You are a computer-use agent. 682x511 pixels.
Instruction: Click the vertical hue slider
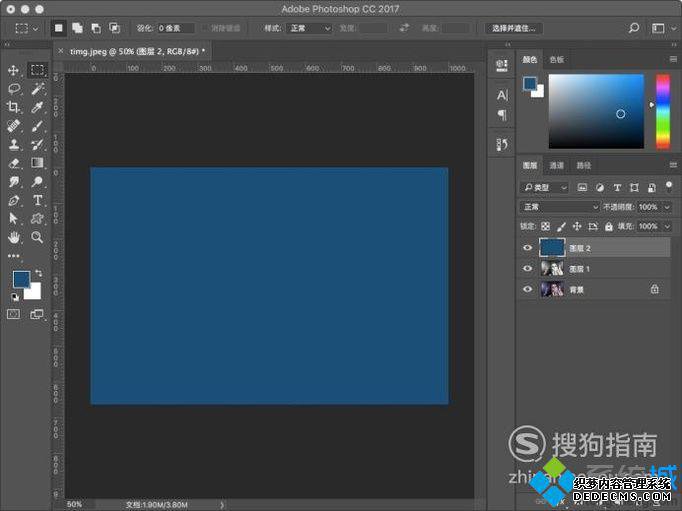(663, 111)
